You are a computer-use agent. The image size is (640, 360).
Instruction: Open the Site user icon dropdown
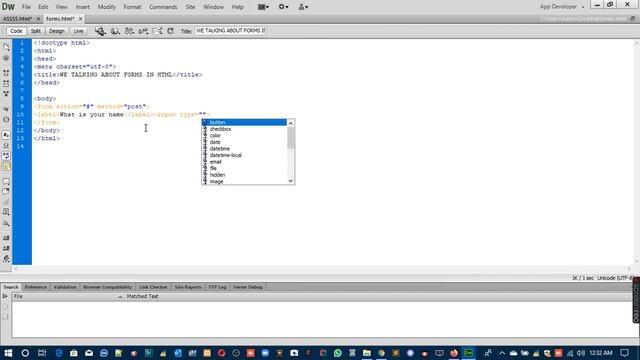pyautogui.click(x=303, y=7)
